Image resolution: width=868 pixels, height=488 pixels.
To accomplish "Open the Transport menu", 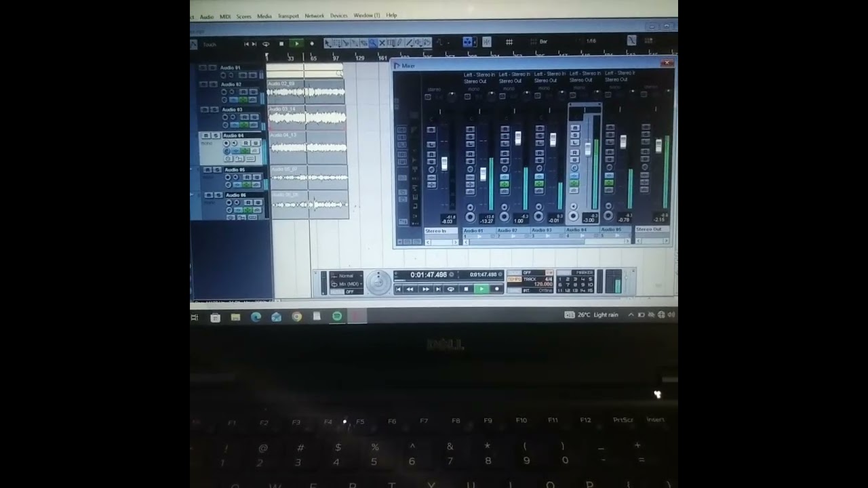I will coord(288,16).
